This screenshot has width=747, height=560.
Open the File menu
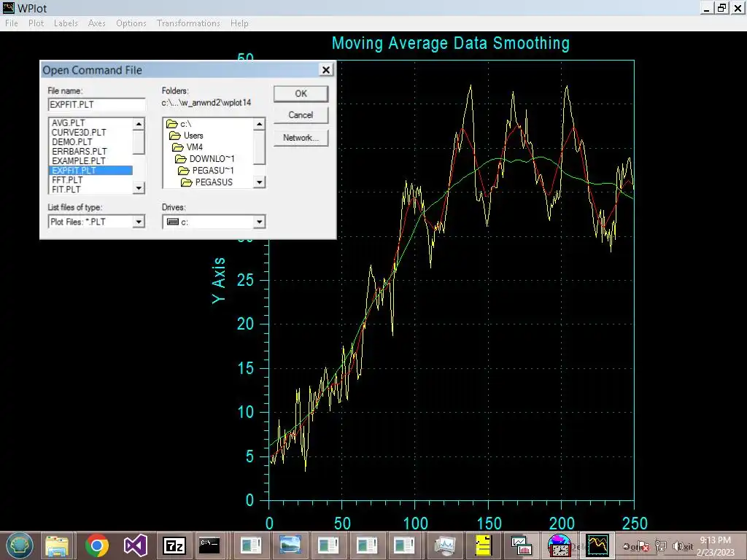pyautogui.click(x=12, y=23)
